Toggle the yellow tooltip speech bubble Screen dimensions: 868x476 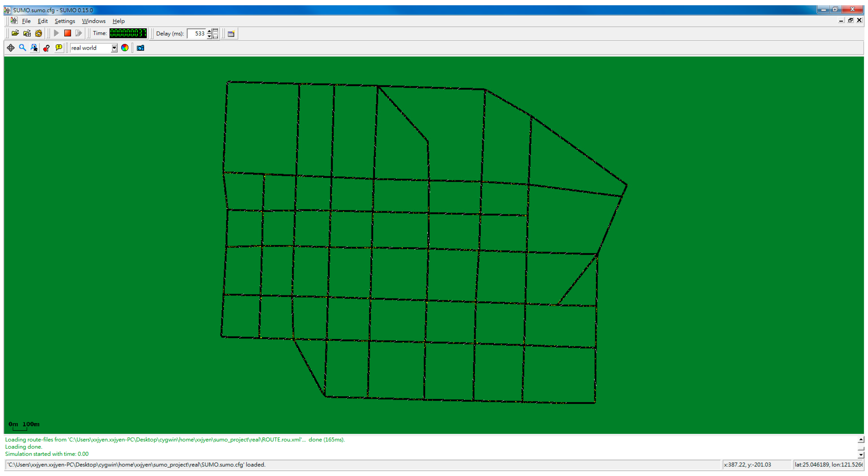tap(59, 48)
